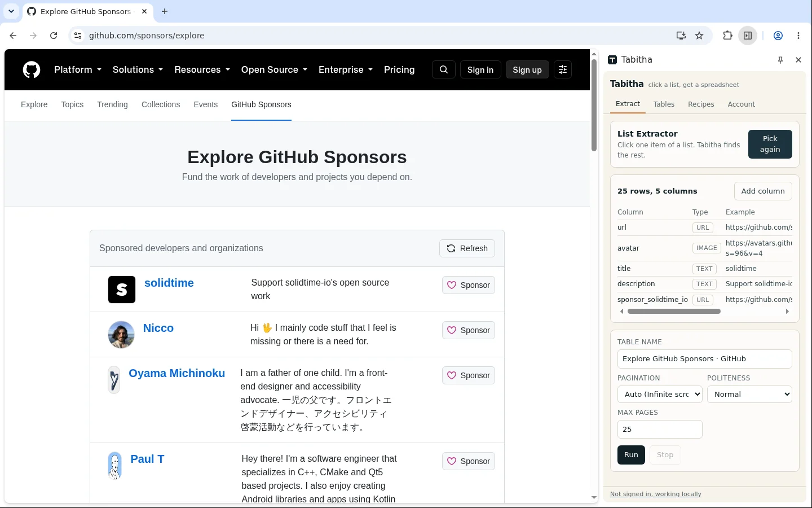Click Oyama Michinoku's avatar
The width and height of the screenshot is (812, 508).
[114, 380]
